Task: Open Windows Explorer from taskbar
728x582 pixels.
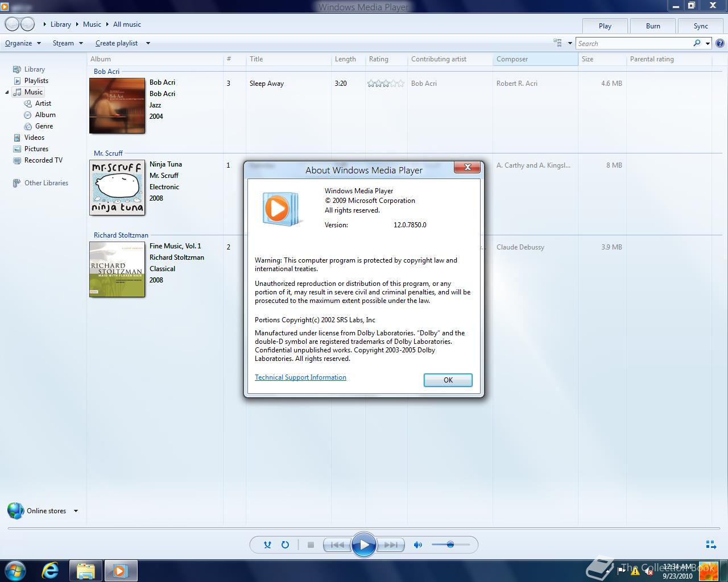Action: pyautogui.click(x=85, y=571)
